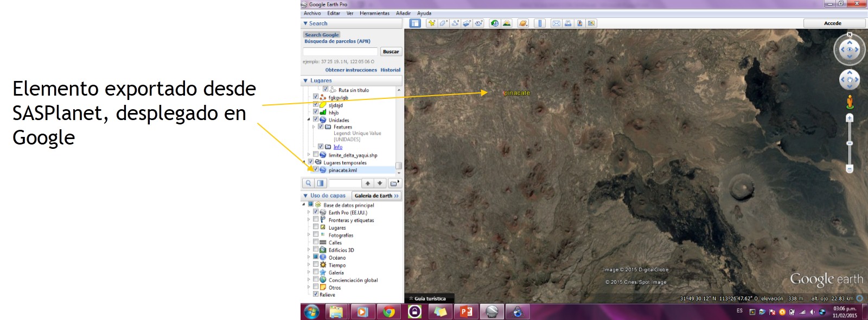This screenshot has width=868, height=320.
Task: Open Chrome from the taskbar
Action: [x=389, y=312]
